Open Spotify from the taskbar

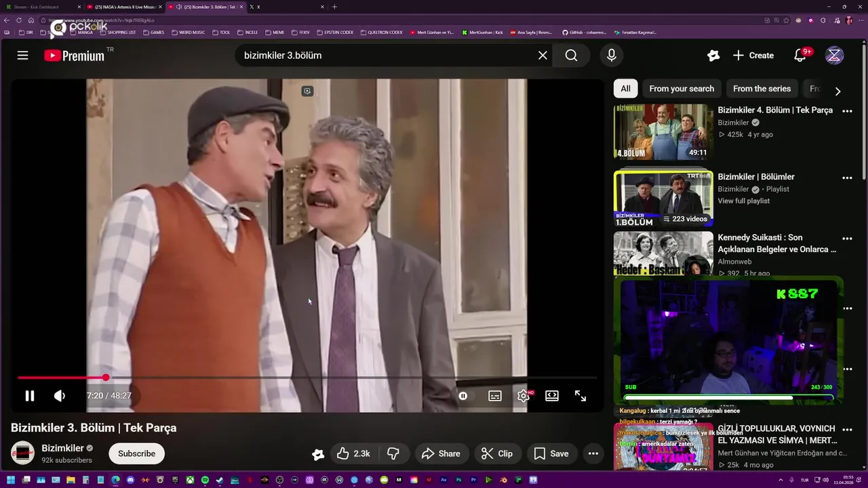205,480
